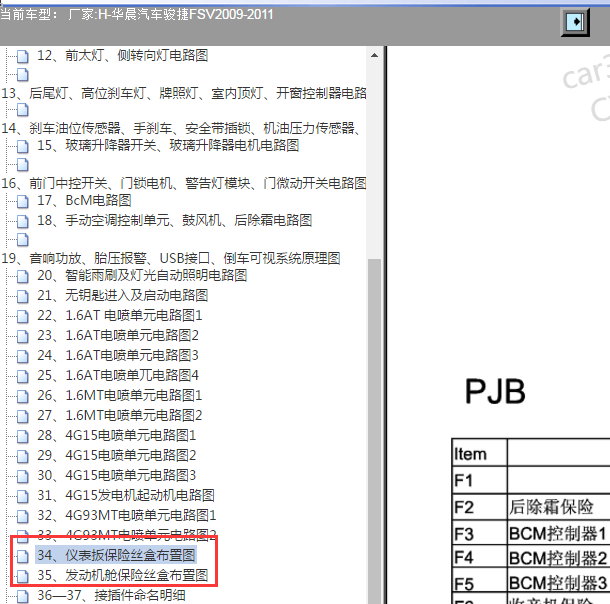Click document icon beside item 18
Image resolution: width=610 pixels, height=604 pixels.
23,221
